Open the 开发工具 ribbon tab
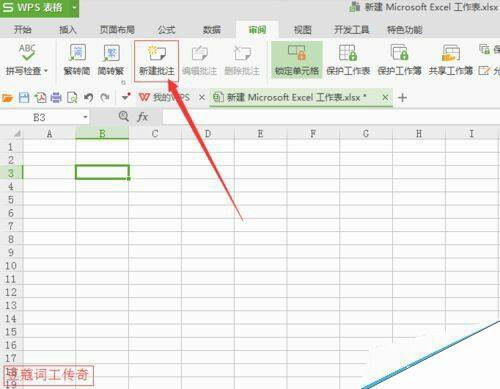The image size is (500, 389). 352,30
